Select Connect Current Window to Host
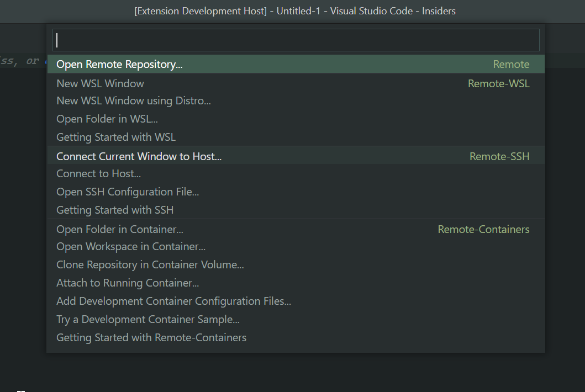The width and height of the screenshot is (585, 392). (x=139, y=156)
